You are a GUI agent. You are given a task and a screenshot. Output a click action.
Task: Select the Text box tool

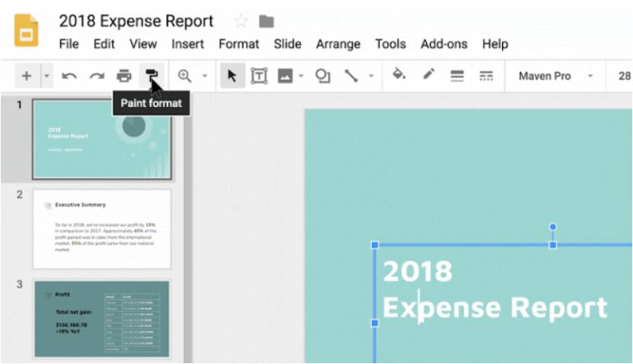[259, 76]
